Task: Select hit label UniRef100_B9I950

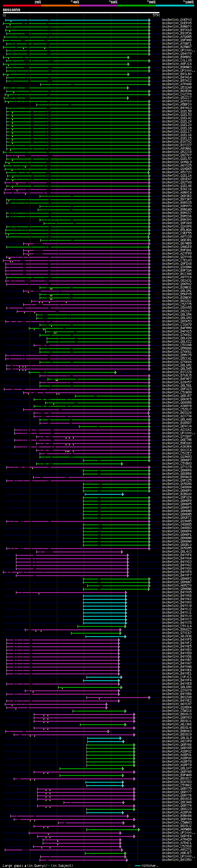Action: pyautogui.click(x=177, y=860)
